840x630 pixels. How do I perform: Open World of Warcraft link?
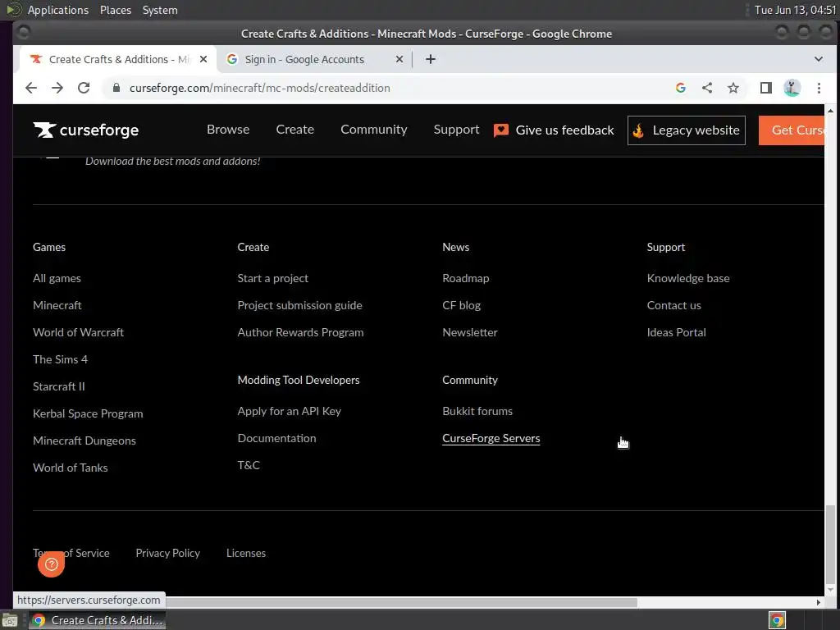click(x=78, y=333)
